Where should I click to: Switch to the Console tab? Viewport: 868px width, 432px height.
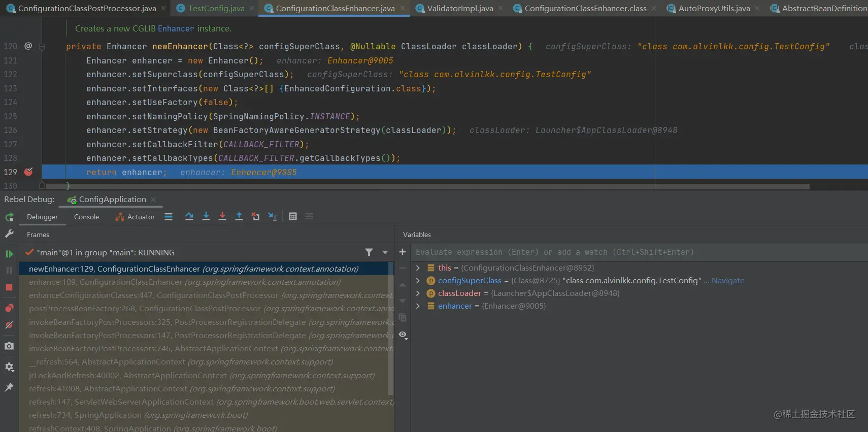86,217
